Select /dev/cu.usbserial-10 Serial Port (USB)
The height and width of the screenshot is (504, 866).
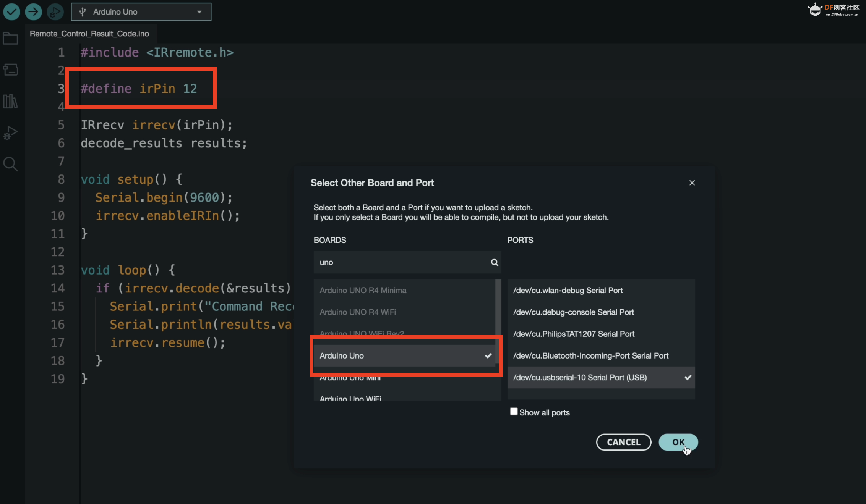pos(601,378)
